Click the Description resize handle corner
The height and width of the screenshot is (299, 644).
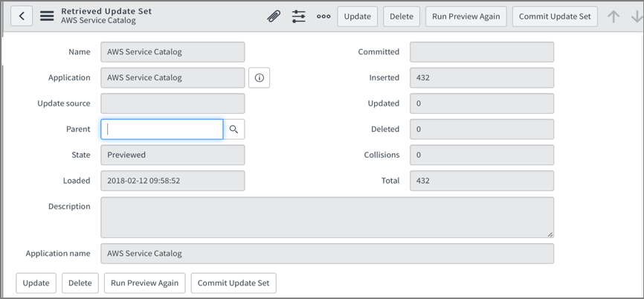(550, 234)
